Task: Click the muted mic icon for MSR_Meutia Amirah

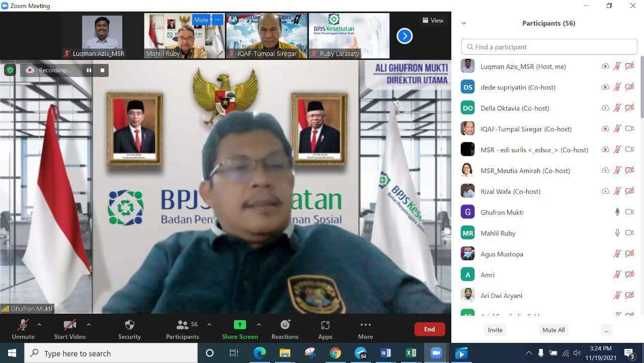Action: tap(617, 170)
